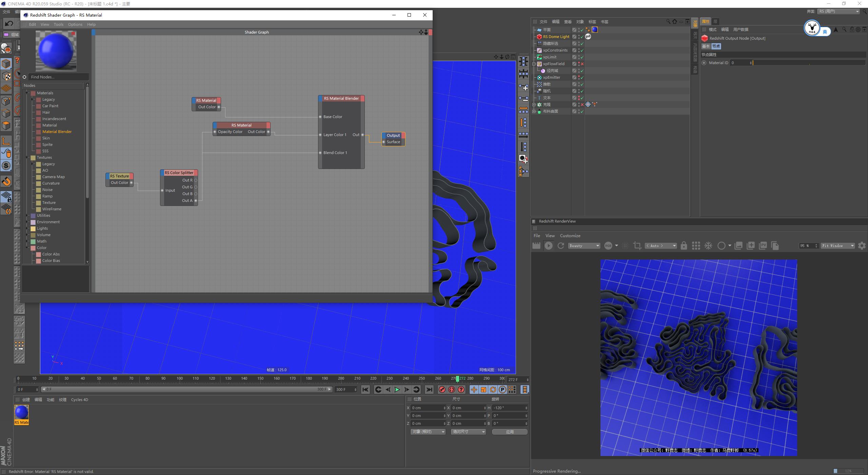The width and height of the screenshot is (868, 475).
Task: Open the crop region tool in RenderView
Action: tap(637, 245)
